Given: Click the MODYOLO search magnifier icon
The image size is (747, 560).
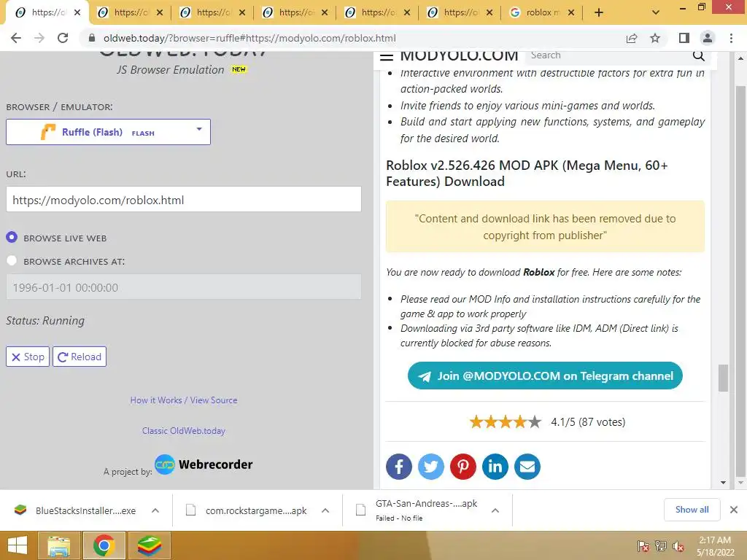Looking at the screenshot, I should (x=698, y=56).
